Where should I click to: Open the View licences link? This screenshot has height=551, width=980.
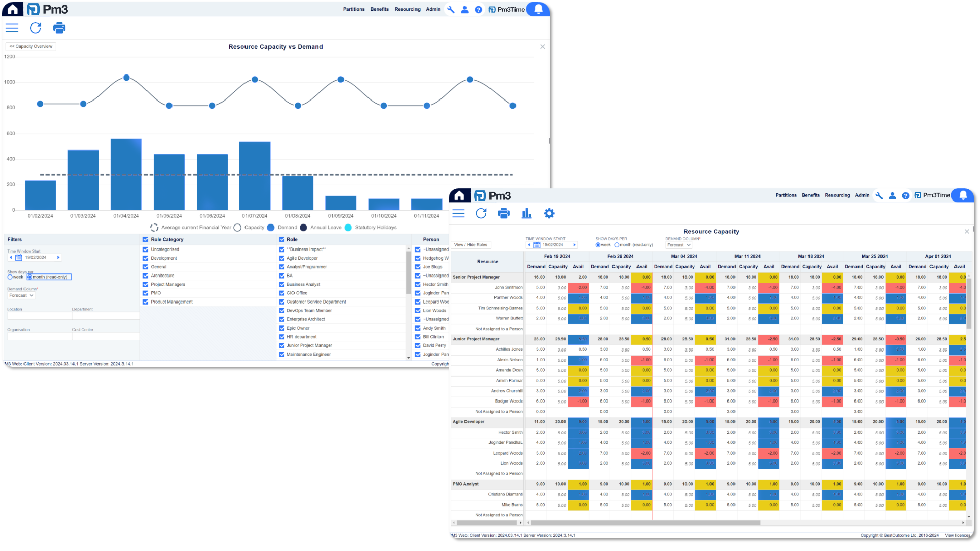(x=958, y=535)
